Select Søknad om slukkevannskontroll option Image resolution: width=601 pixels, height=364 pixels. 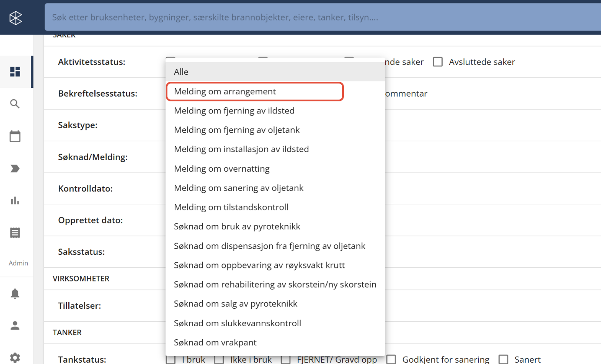275,323
